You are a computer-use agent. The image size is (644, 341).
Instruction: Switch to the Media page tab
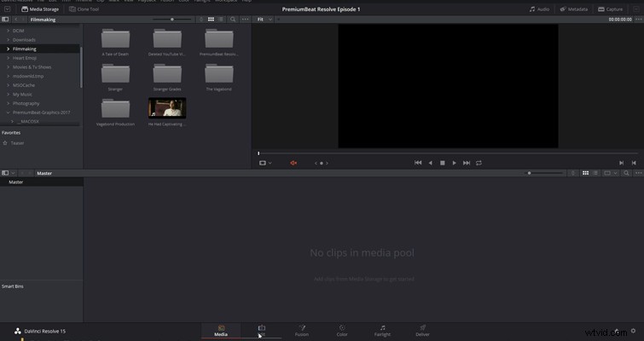(221, 331)
